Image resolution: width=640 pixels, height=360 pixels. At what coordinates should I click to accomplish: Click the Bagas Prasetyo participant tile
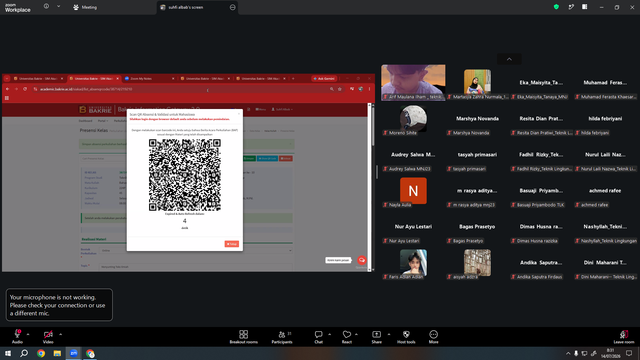pos(477,227)
